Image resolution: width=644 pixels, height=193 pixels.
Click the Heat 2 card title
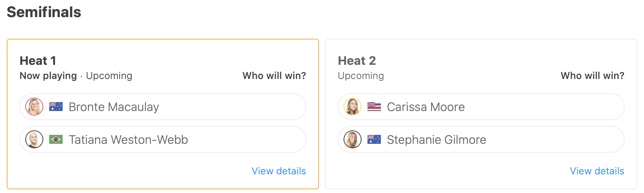coord(357,61)
